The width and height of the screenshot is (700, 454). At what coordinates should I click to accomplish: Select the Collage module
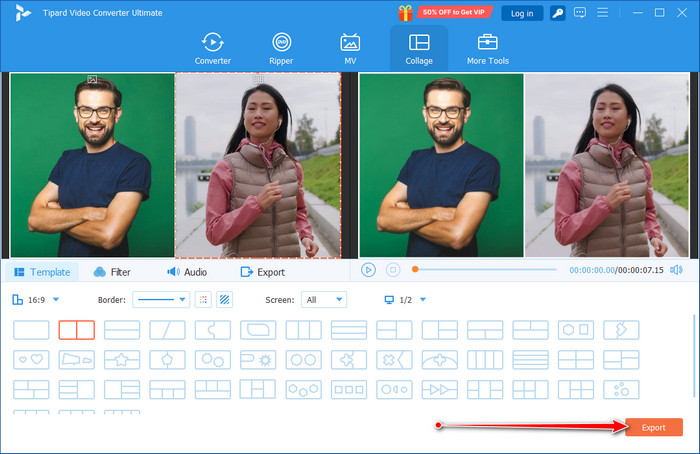click(x=419, y=49)
